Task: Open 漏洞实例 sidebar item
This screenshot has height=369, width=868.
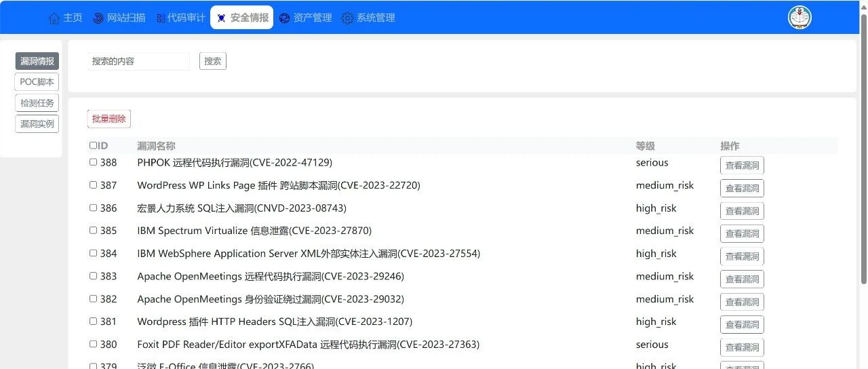Action: point(37,124)
